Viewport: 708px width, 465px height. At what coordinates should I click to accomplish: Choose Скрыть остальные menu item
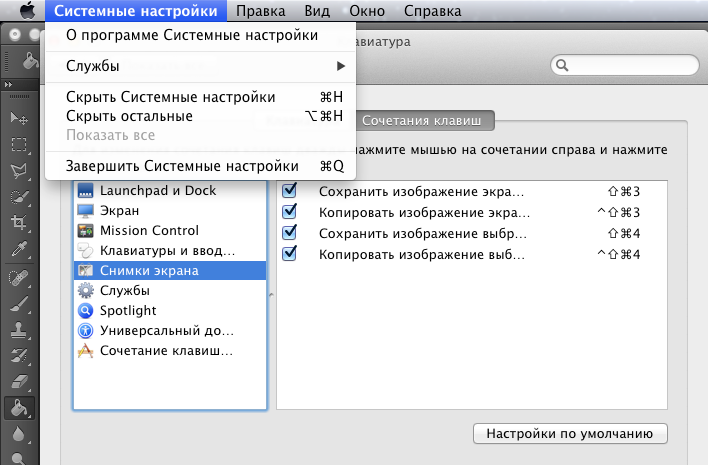[x=200, y=116]
